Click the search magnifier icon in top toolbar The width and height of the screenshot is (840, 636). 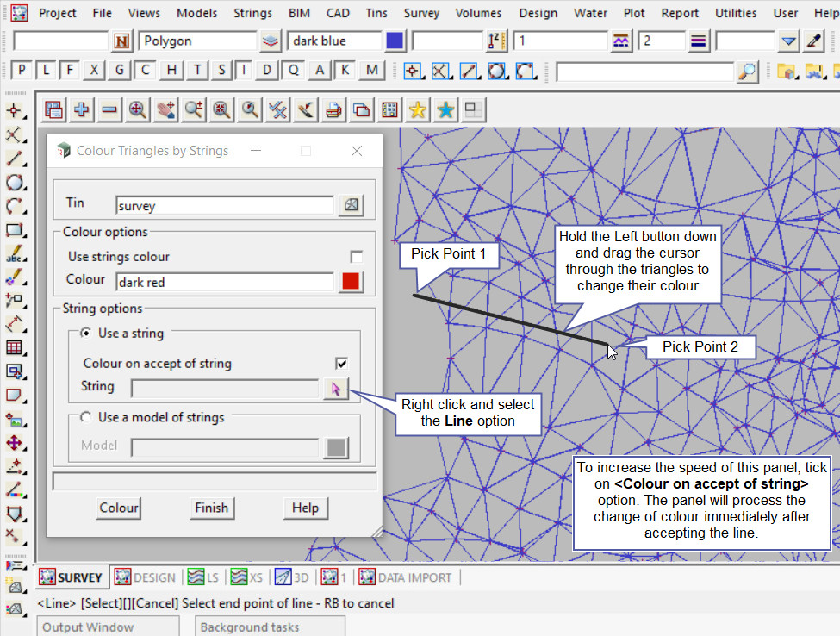coord(747,71)
